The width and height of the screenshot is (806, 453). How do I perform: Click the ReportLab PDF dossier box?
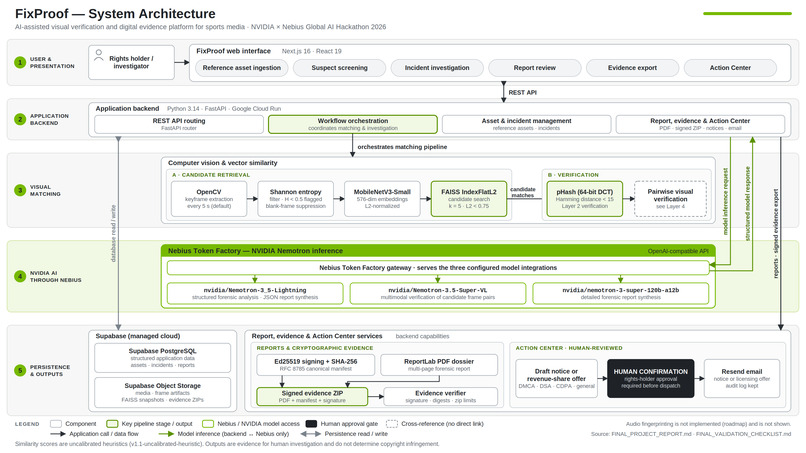439,365
